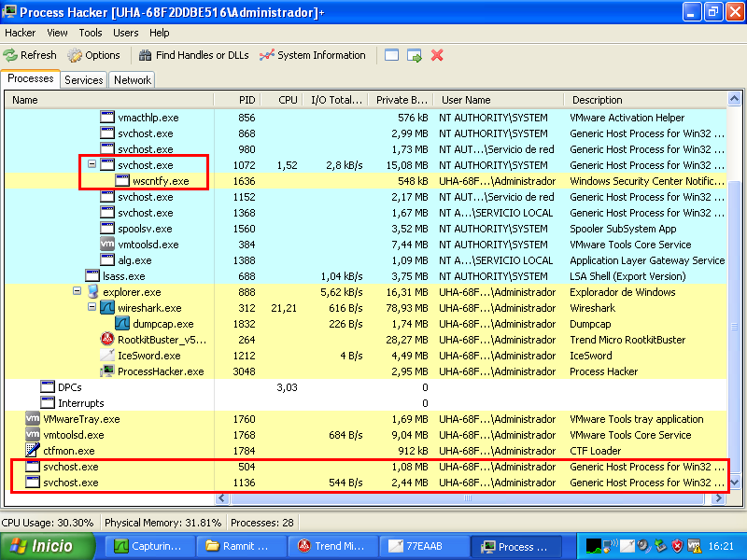Click the Inicio start button
The image size is (747, 560).
[49, 546]
